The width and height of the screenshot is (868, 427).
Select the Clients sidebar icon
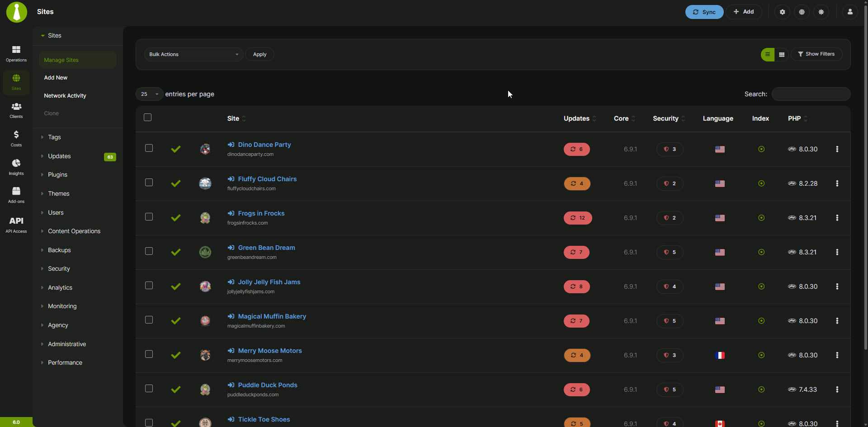coord(16,110)
